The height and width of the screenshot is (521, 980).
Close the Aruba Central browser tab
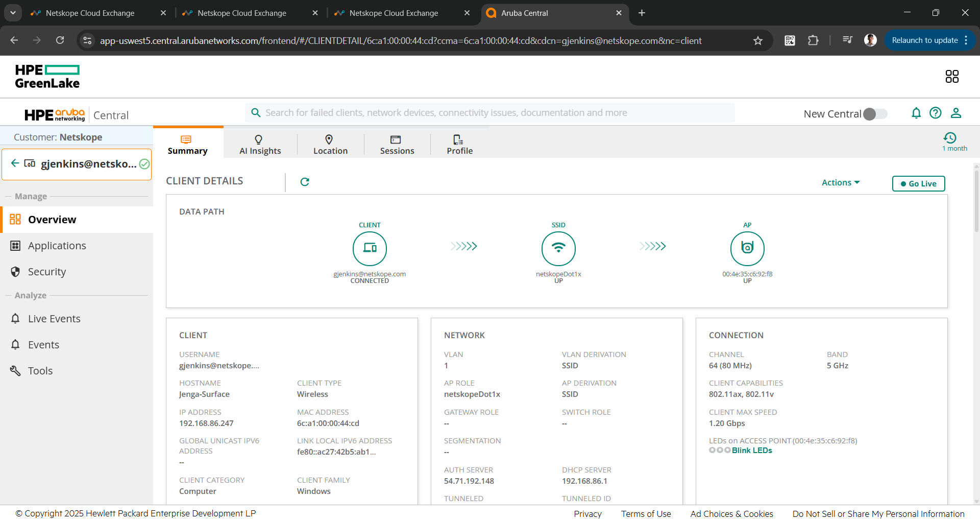click(619, 13)
